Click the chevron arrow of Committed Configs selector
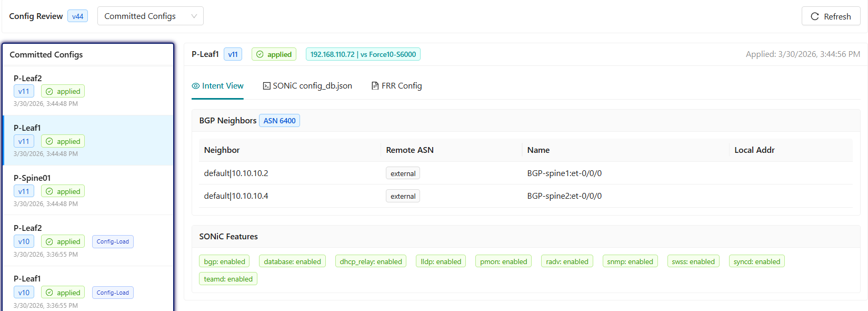The height and width of the screenshot is (311, 868). 194,16
